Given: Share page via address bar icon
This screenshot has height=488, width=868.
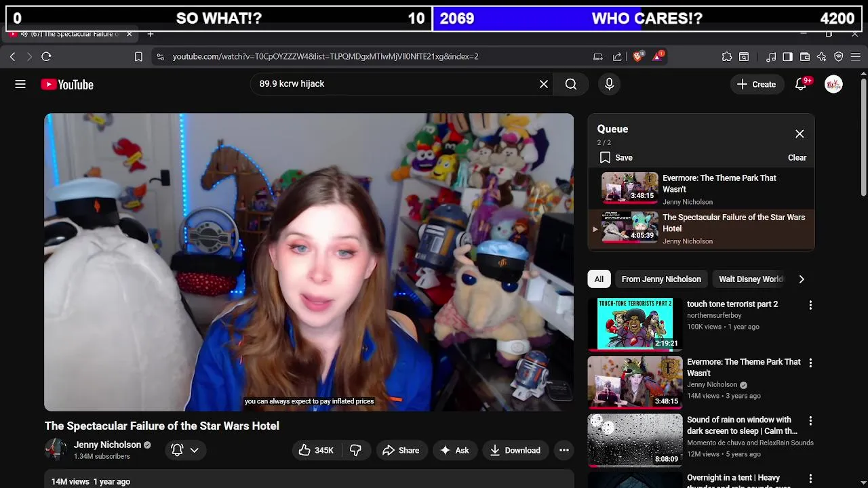Looking at the screenshot, I should 618,56.
